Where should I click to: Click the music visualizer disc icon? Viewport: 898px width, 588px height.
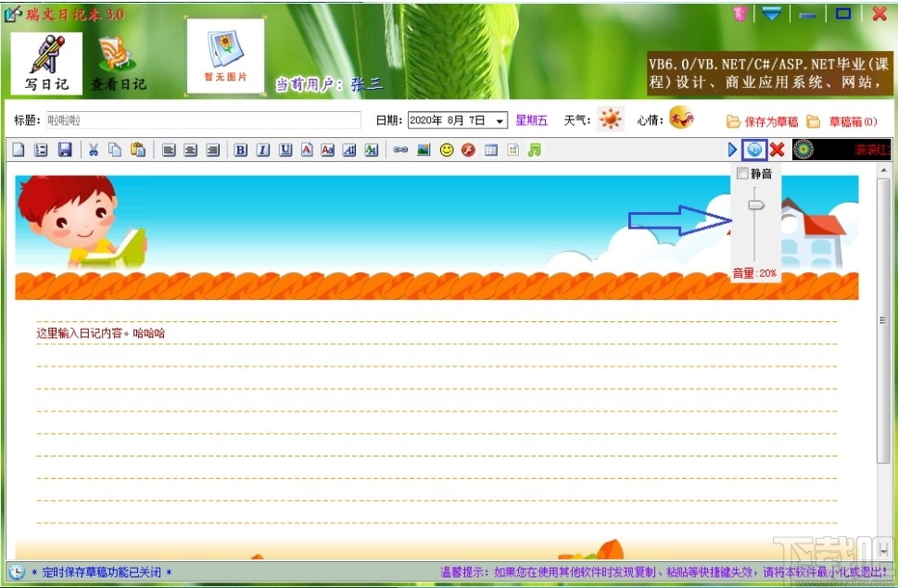[803, 150]
